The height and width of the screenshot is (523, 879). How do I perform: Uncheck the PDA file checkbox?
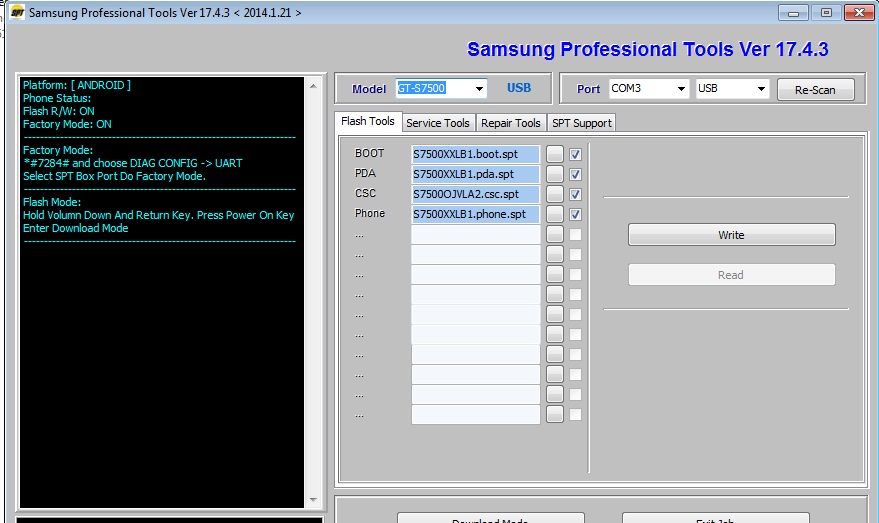pyautogui.click(x=575, y=174)
